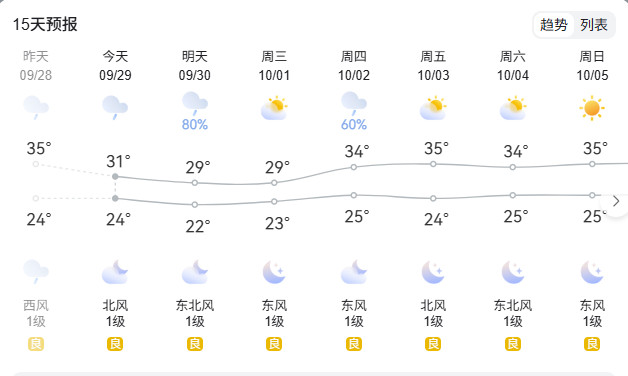Click the 良 air quality badge for 周日
This screenshot has height=376, width=628.
[x=592, y=344]
